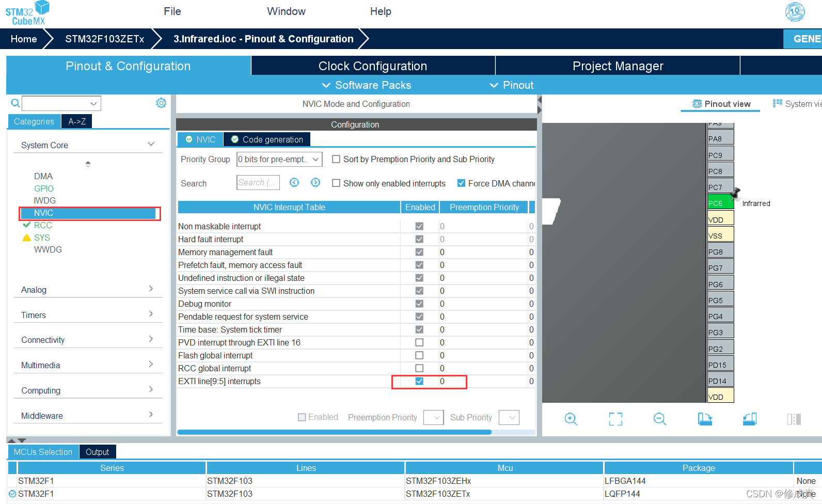Viewport: 822px width, 504px height.
Task: Switch to Project Manager tab
Action: 618,66
